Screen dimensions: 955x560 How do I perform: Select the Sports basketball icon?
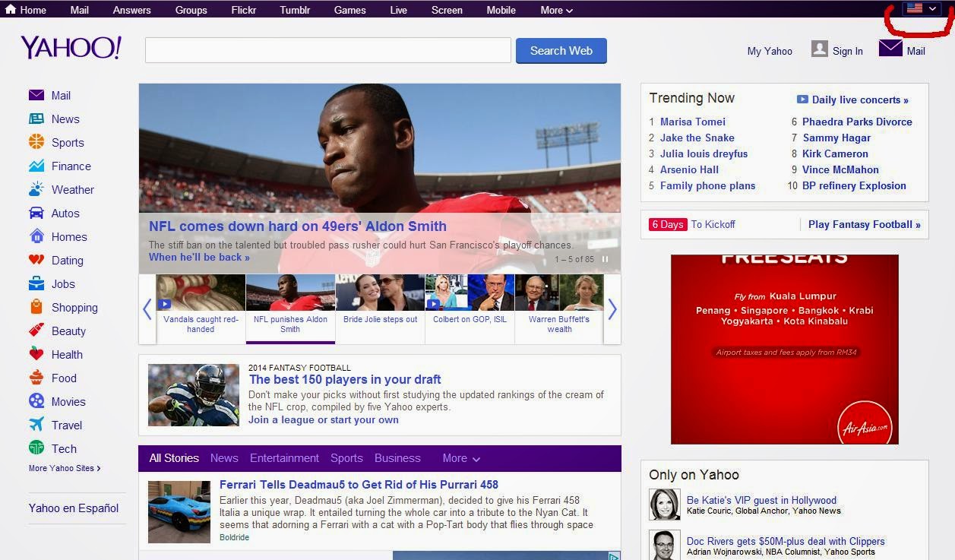tap(36, 141)
